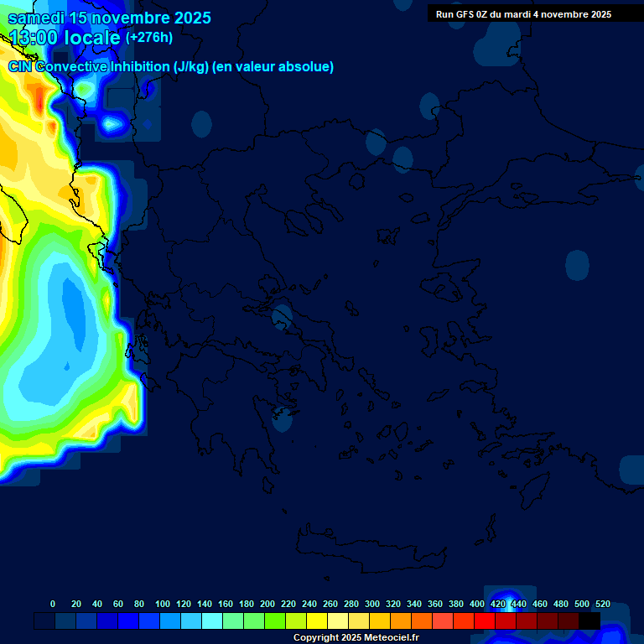The width and height of the screenshot is (644, 644).
Task: Click the legend value label 520
Action: (602, 604)
